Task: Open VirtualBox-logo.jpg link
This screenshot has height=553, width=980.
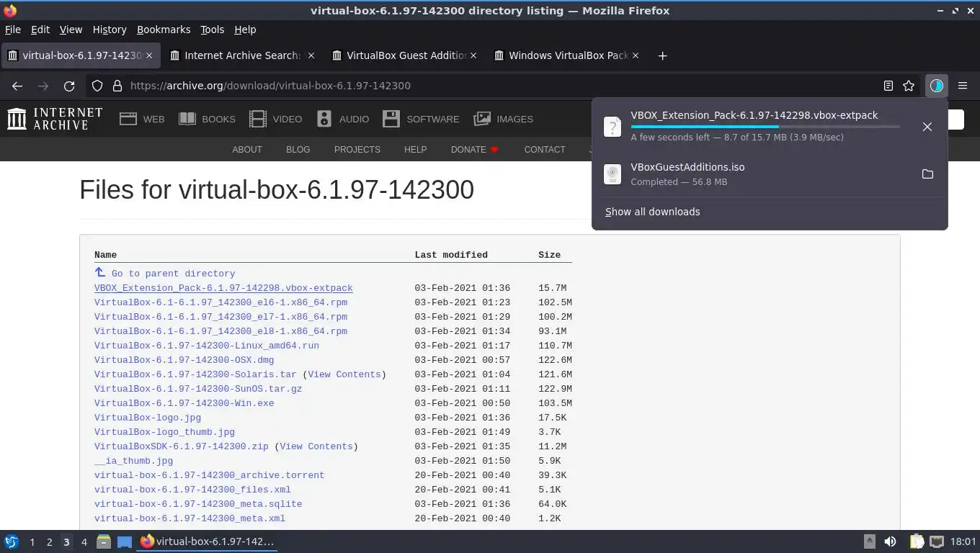Action: pyautogui.click(x=148, y=418)
